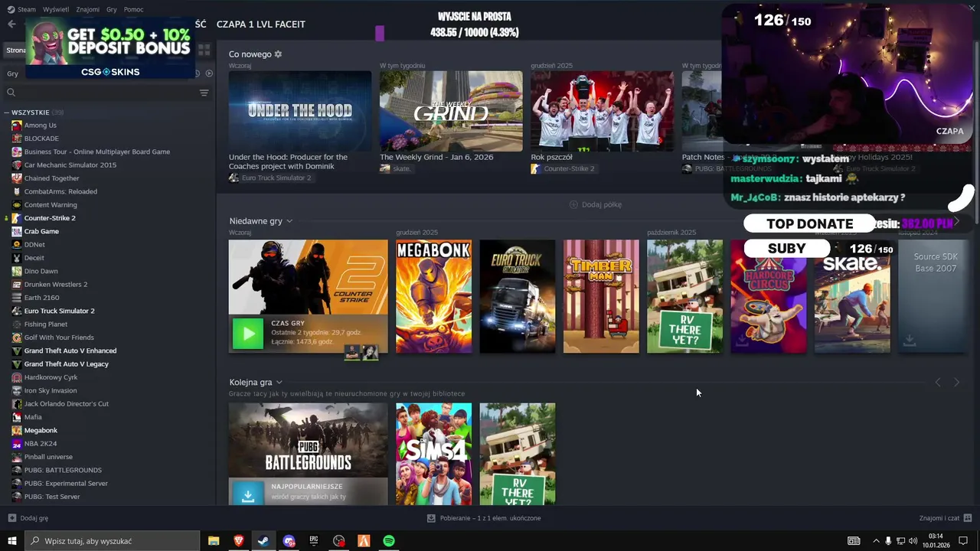Click the Among Us game icon

(x=17, y=125)
